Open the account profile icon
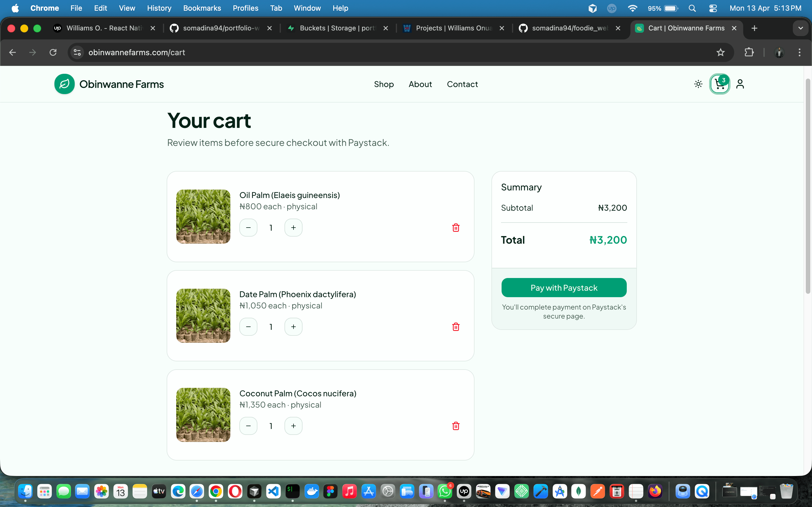The image size is (812, 507). (740, 84)
